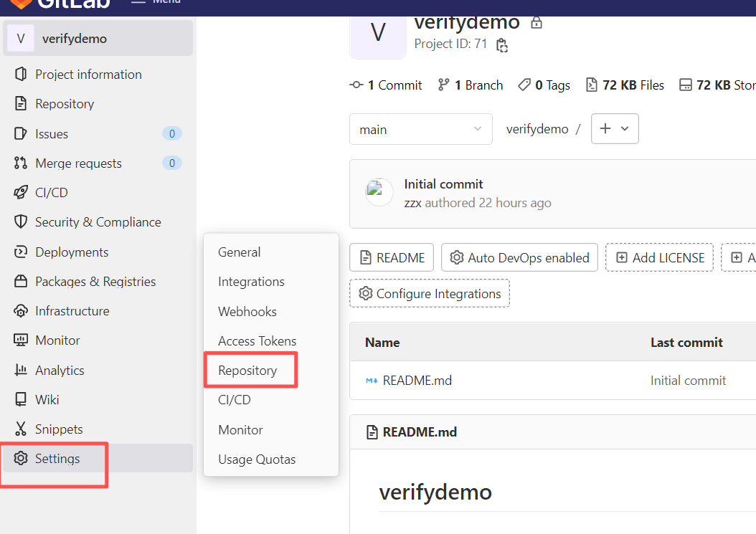Viewport: 756px width, 534px height.
Task: Open Webhooks in the Settings flyout
Action: 247,311
